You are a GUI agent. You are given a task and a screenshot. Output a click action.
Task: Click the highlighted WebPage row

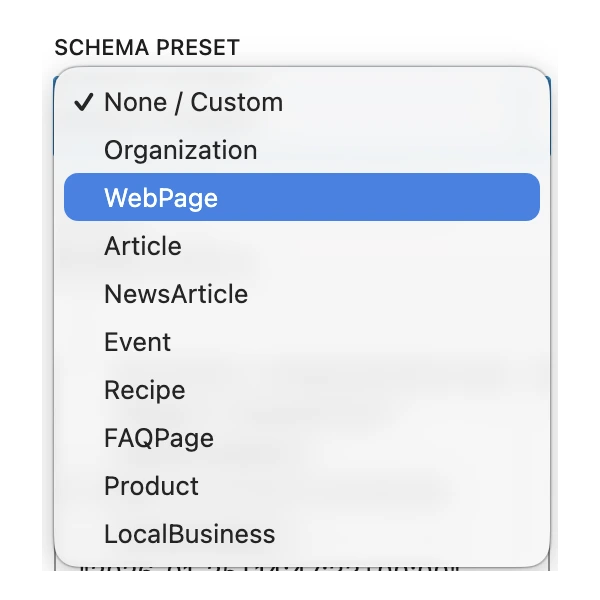click(x=300, y=198)
